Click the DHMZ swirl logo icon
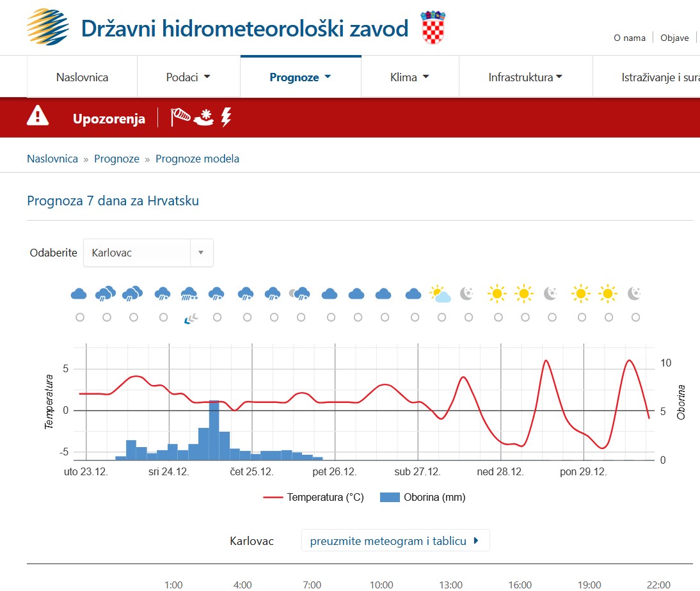 tap(48, 27)
